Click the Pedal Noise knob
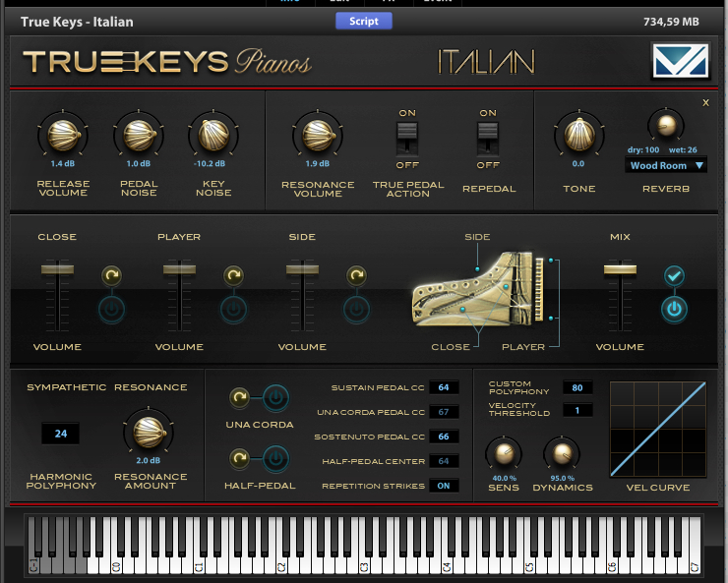Viewport: 728px width, 583px height. (139, 135)
